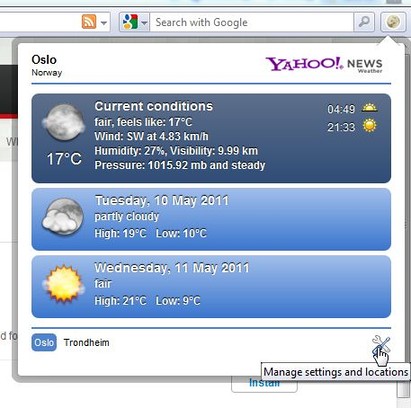Click the 17°C temperature reading
This screenshot has height=408, width=411.
pos(64,159)
